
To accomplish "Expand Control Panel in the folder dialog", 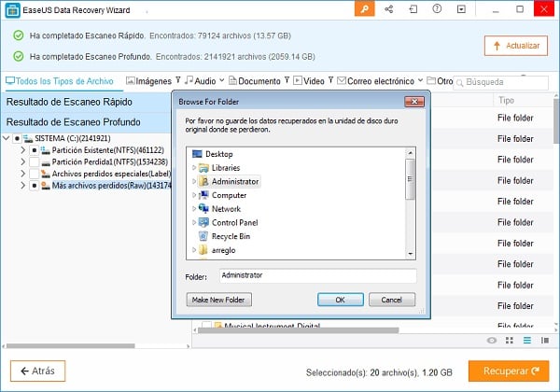I will click(x=194, y=222).
